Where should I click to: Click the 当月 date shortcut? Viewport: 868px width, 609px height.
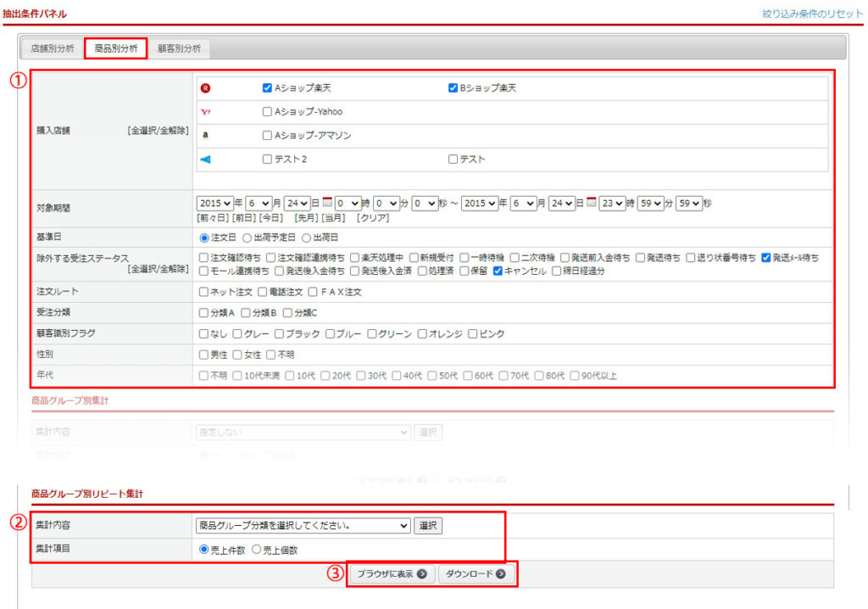(333, 218)
